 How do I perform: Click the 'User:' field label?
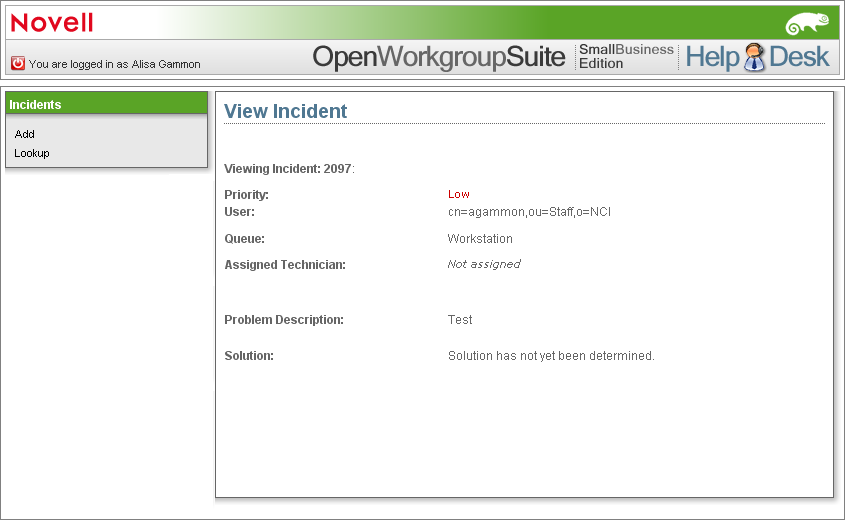(x=239, y=212)
